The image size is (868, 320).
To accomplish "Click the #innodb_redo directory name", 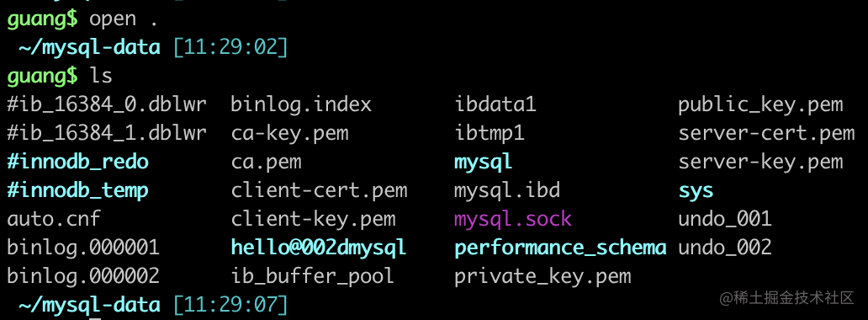I will (78, 163).
